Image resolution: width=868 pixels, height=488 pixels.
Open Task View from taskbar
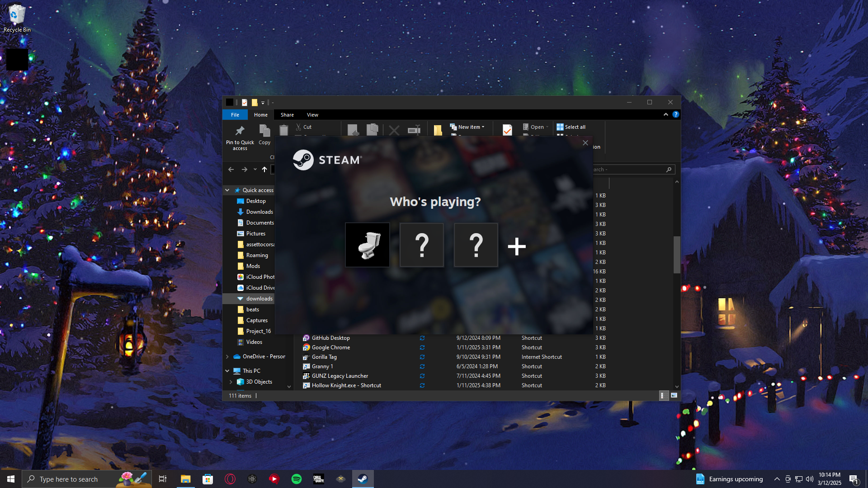pos(163,479)
